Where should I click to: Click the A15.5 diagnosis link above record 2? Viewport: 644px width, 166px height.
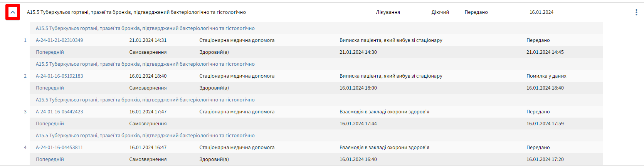(x=145, y=64)
